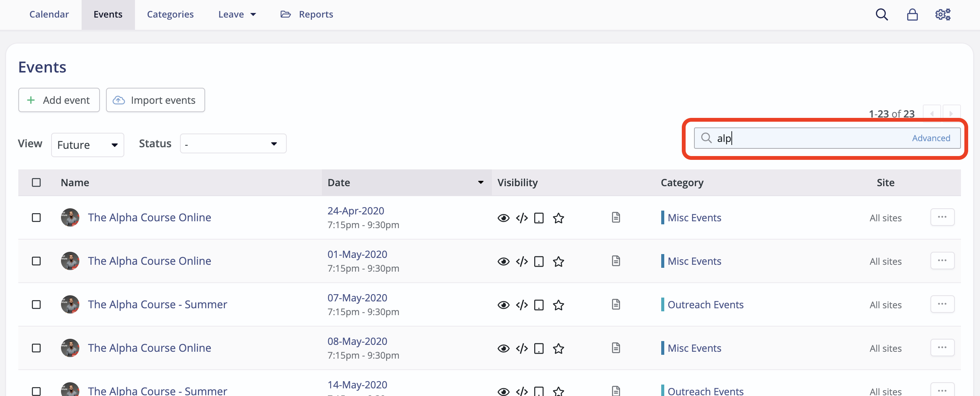Switch to the Calendar tab

click(x=49, y=14)
